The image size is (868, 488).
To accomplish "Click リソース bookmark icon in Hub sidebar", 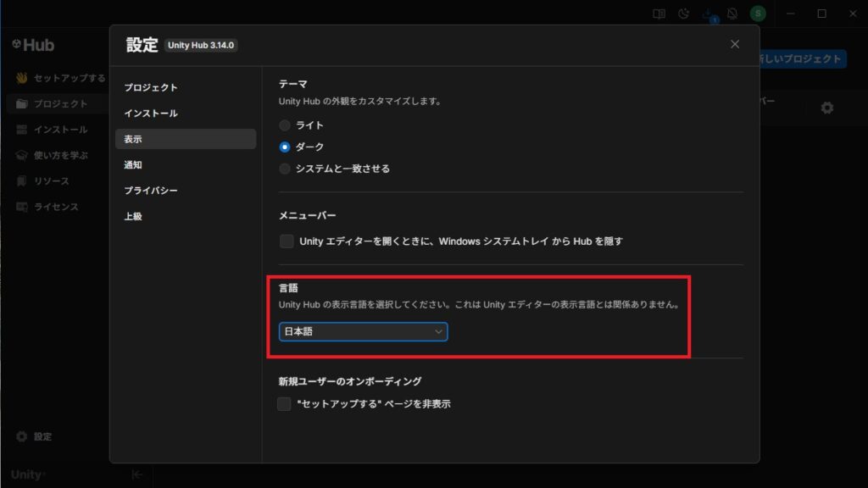I will [21, 181].
